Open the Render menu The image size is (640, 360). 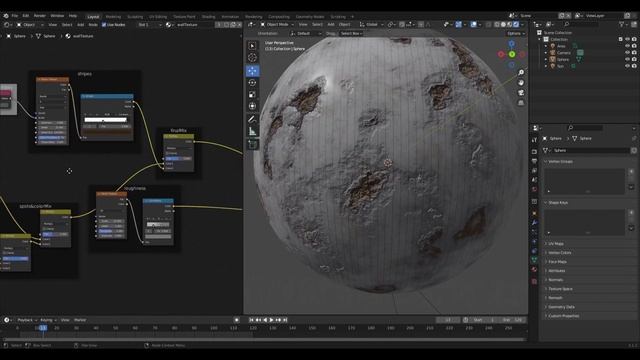tap(40, 16)
